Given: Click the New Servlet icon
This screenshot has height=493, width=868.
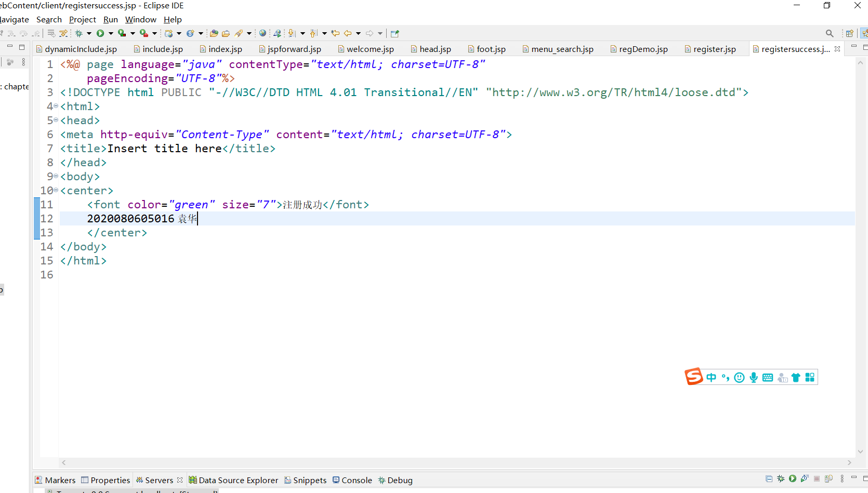Looking at the screenshot, I should pyautogui.click(x=190, y=33).
